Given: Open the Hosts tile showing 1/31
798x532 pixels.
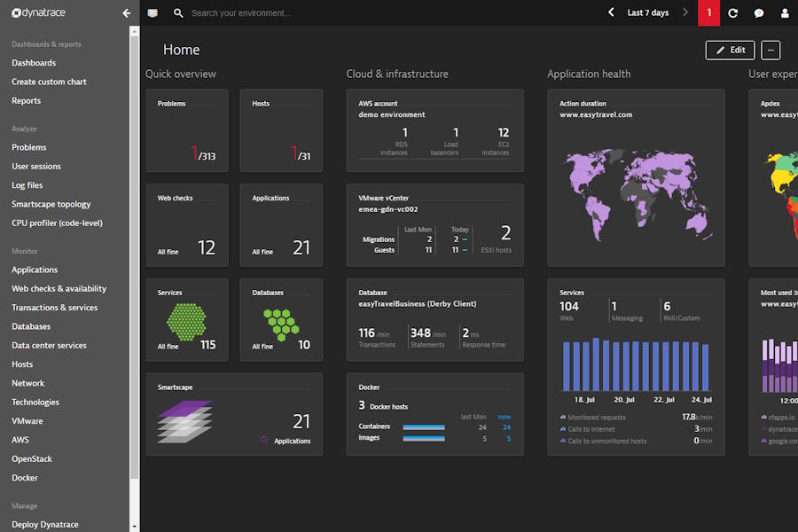Looking at the screenshot, I should [x=281, y=131].
